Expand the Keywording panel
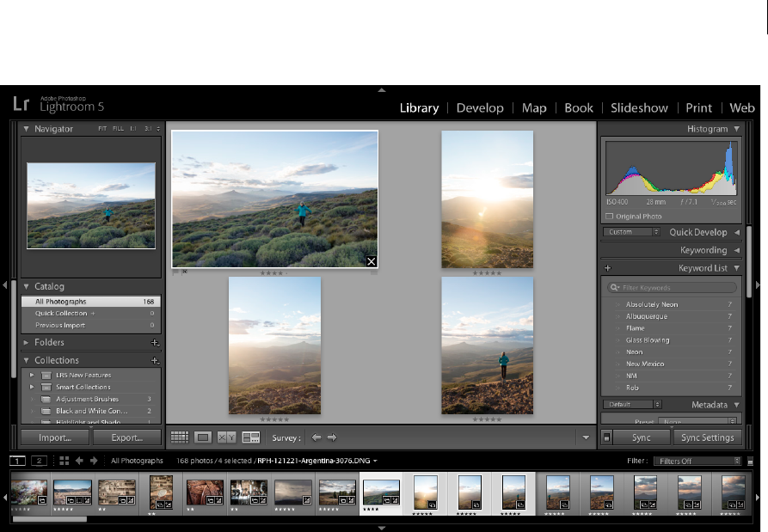768x532 pixels. pyautogui.click(x=737, y=250)
